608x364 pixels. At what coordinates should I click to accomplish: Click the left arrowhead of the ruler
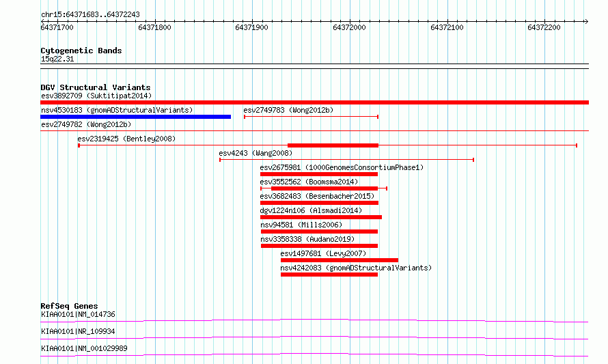click(42, 21)
